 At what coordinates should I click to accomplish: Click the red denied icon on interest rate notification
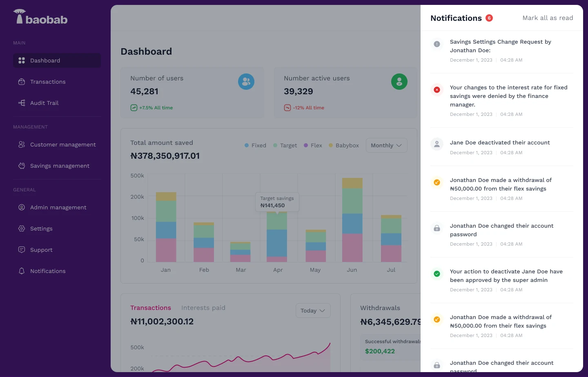point(437,90)
